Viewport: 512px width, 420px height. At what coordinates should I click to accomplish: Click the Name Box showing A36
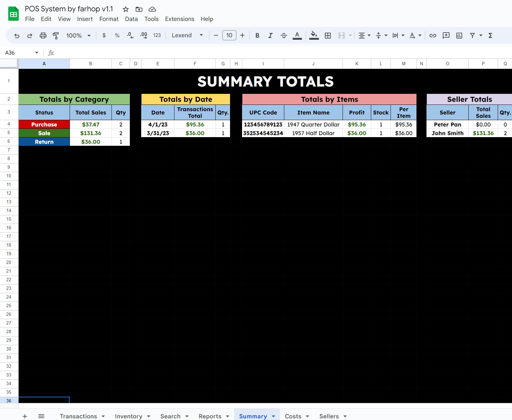pyautogui.click(x=18, y=53)
